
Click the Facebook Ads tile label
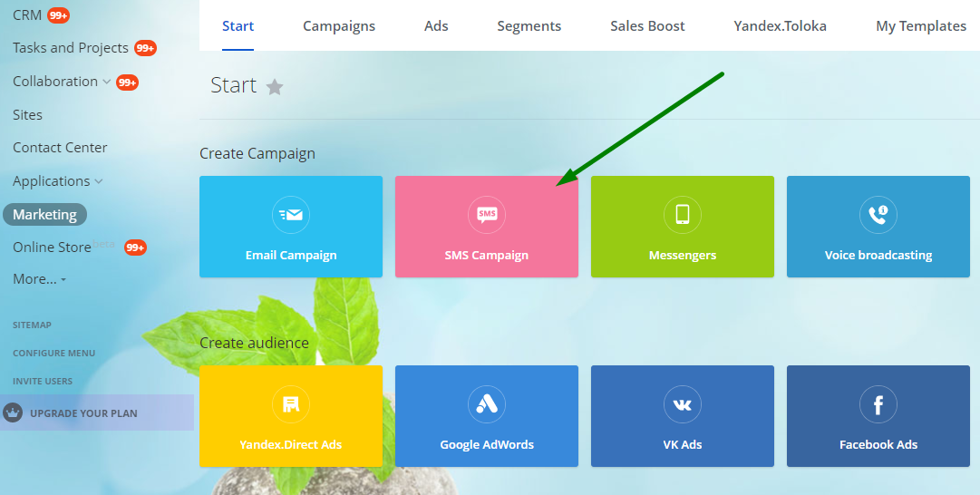point(878,445)
